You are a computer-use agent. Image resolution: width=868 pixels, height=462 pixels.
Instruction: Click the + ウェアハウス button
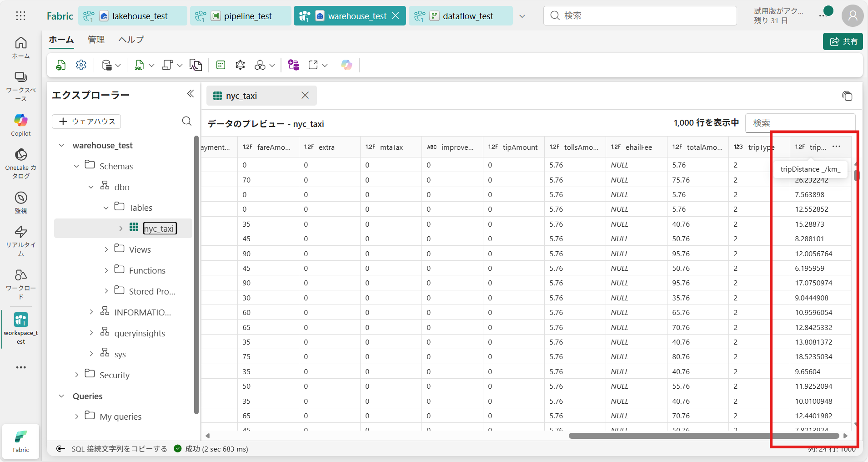point(86,122)
